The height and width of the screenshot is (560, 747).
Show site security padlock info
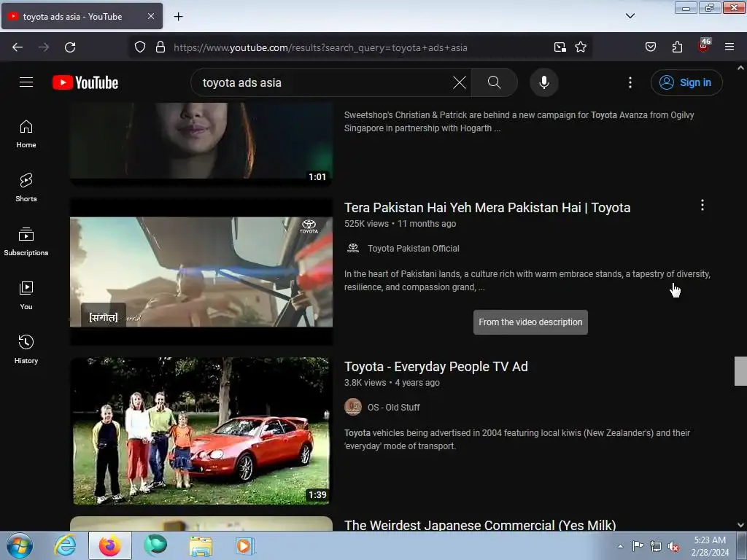click(160, 47)
